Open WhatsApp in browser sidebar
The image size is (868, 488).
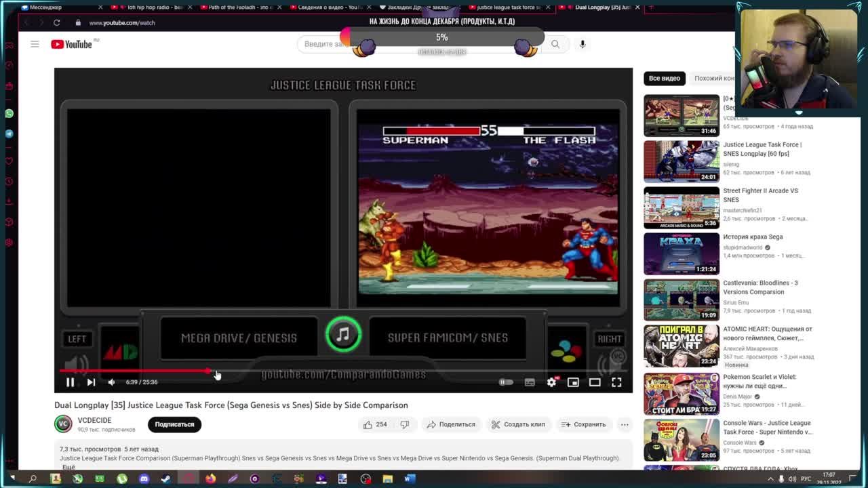9,113
